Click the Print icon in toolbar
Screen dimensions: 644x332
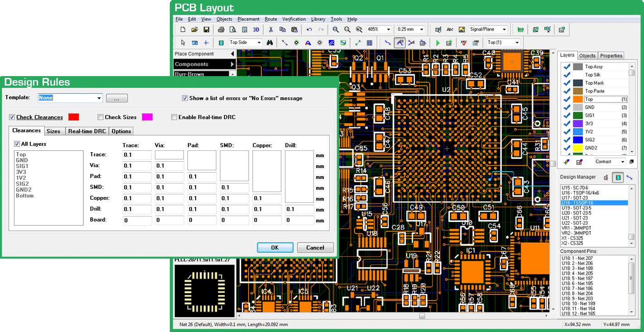tap(221, 29)
